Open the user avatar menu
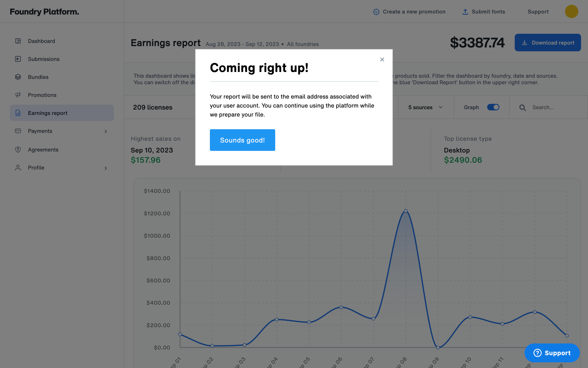588x368 pixels. tap(571, 11)
